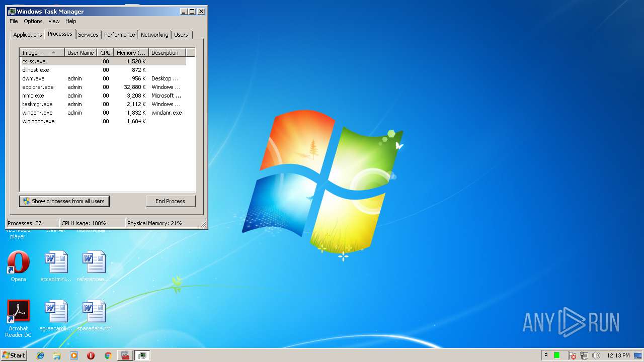Sort by the Description column header
The width and height of the screenshot is (644, 362).
pos(167,53)
